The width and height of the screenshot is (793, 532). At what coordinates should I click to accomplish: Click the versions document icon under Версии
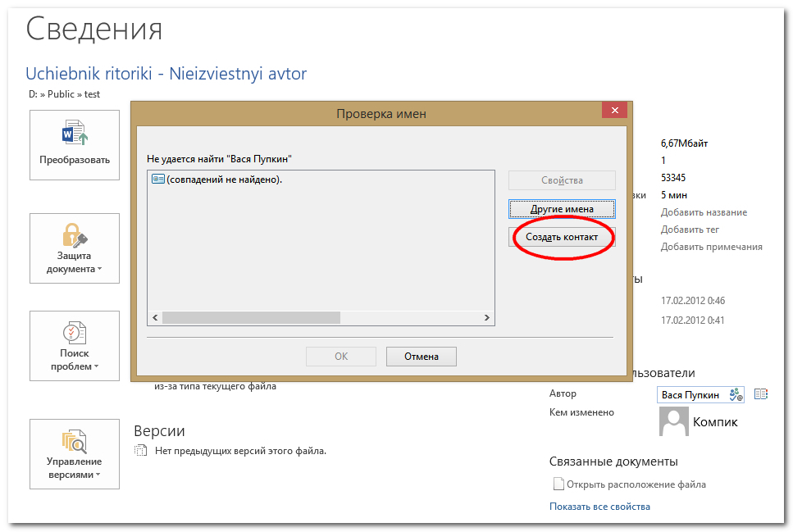(141, 450)
